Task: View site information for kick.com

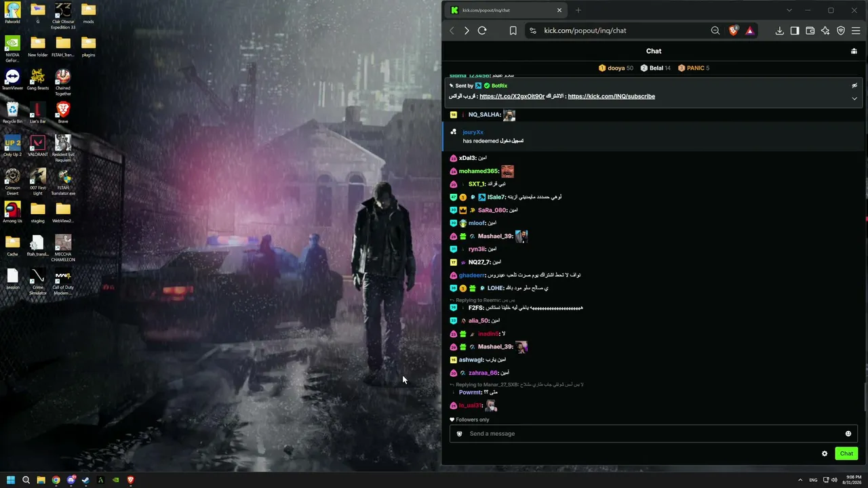Action: (532, 30)
